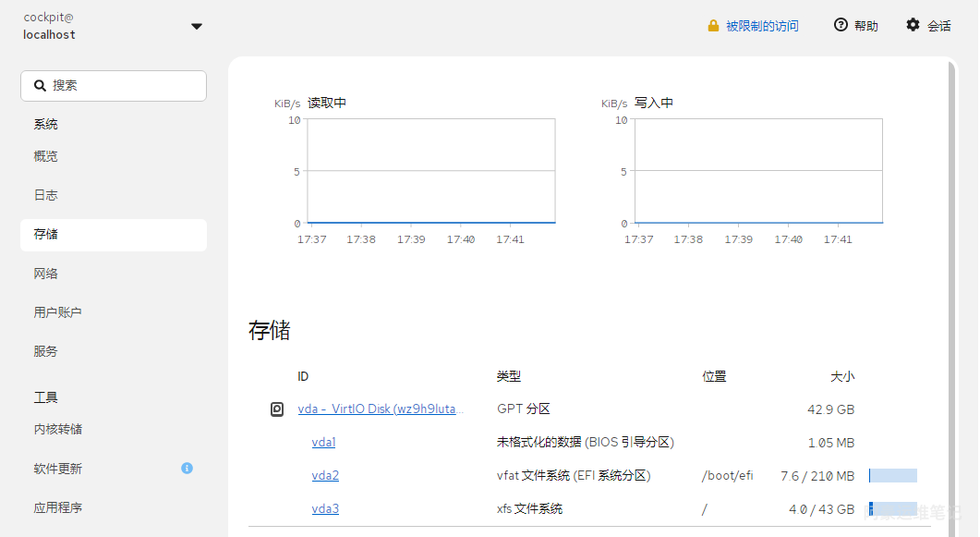Click the GPT 分区 type cell
The image size is (980, 537).
(x=523, y=409)
